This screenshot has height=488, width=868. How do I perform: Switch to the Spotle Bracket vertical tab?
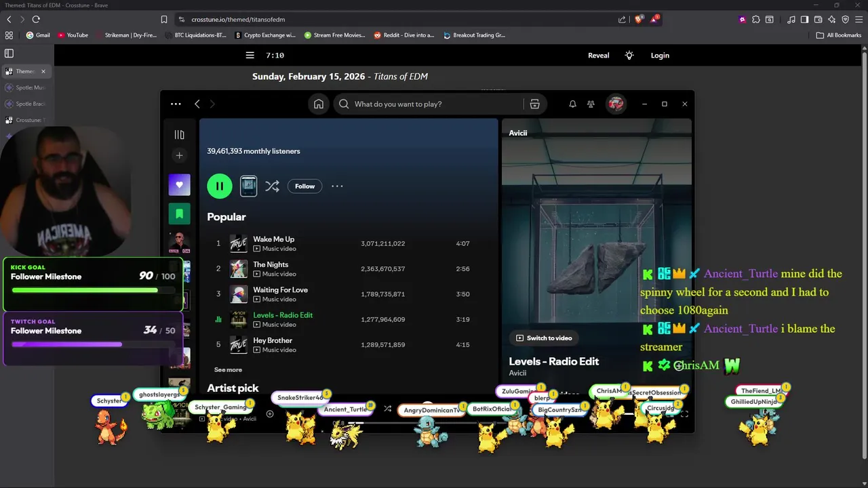click(26, 104)
